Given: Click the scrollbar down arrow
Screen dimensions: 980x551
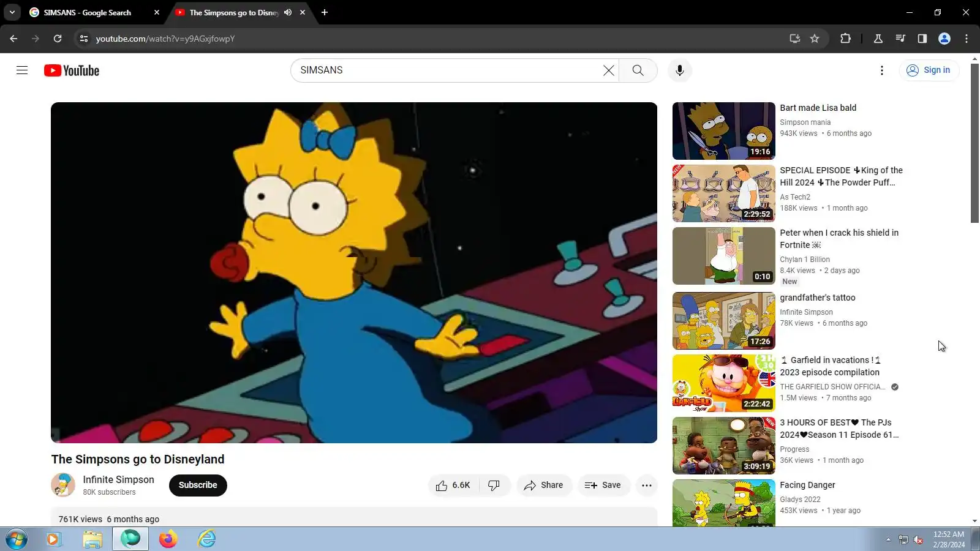Looking at the screenshot, I should point(974,522).
